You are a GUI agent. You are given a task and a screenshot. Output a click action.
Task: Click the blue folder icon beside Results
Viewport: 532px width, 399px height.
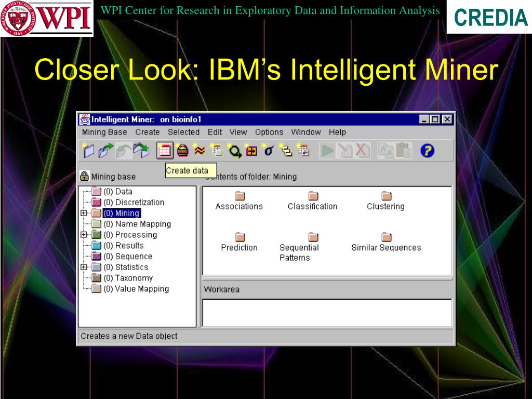click(x=96, y=245)
